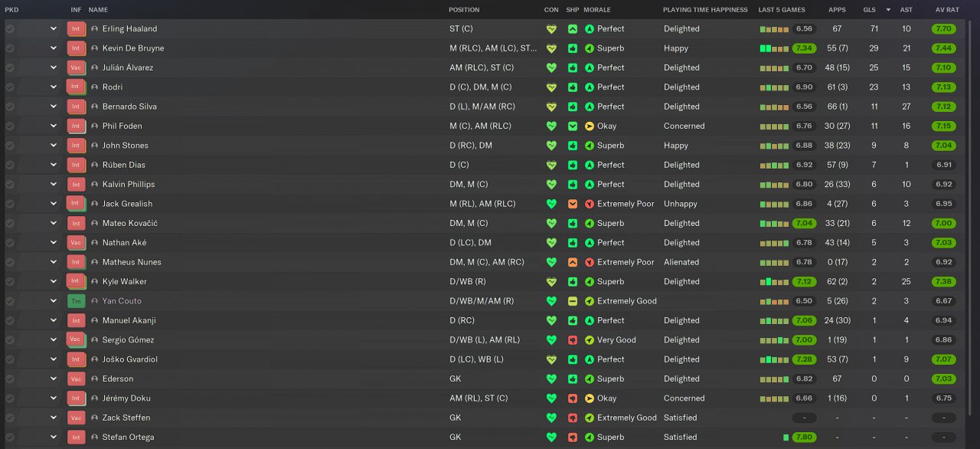Open the row dropdown arrow for Manuel Akanji
Image resolution: width=980 pixels, height=449 pixels.
coord(54,321)
